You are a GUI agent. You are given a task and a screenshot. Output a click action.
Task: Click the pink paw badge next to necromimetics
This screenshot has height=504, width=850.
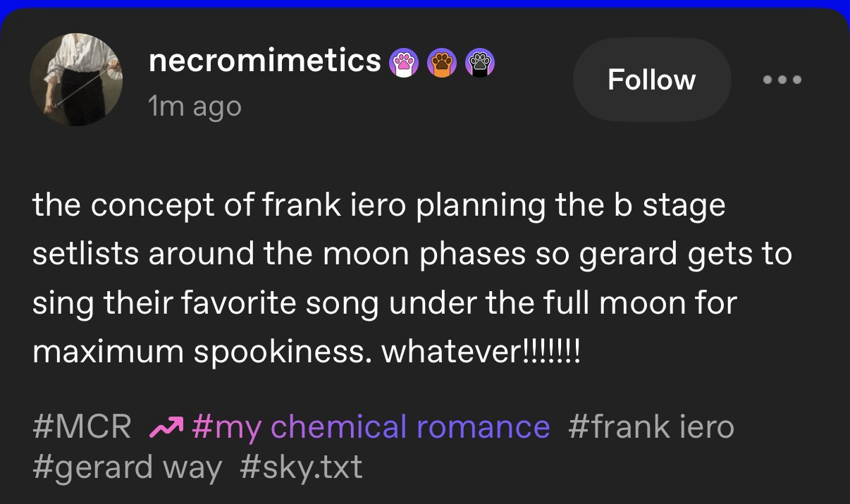coord(404,63)
